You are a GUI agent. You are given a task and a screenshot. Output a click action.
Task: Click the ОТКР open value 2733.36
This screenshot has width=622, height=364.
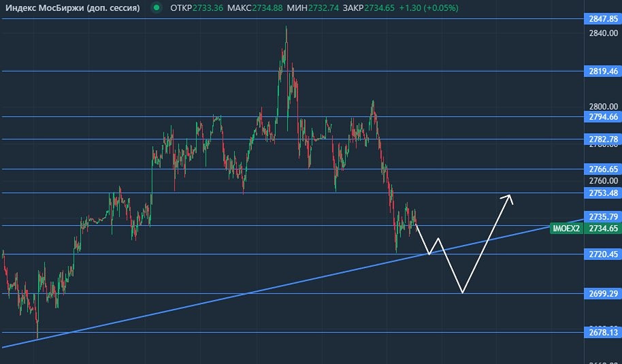click(209, 8)
